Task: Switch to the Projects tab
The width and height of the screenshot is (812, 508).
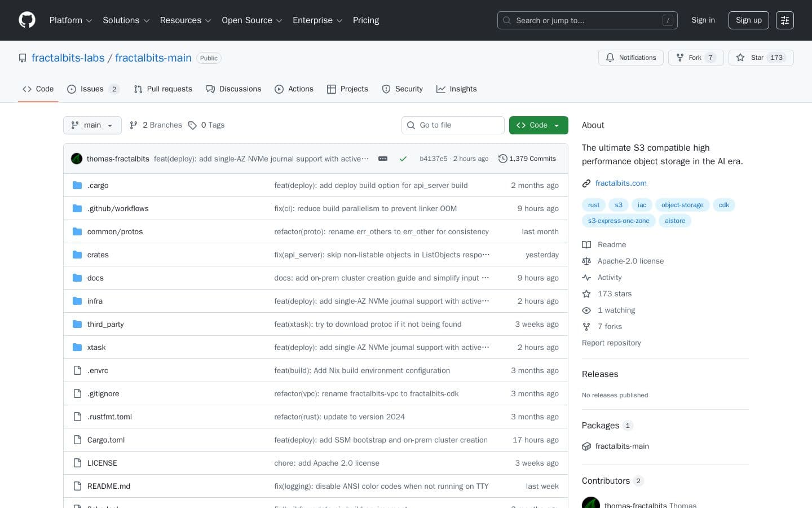Action: pos(347,89)
